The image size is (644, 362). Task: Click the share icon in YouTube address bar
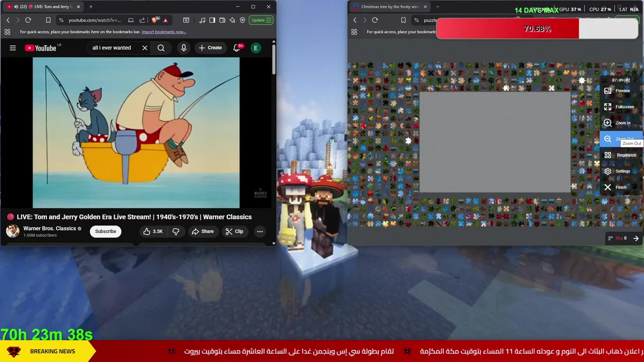pyautogui.click(x=142, y=20)
